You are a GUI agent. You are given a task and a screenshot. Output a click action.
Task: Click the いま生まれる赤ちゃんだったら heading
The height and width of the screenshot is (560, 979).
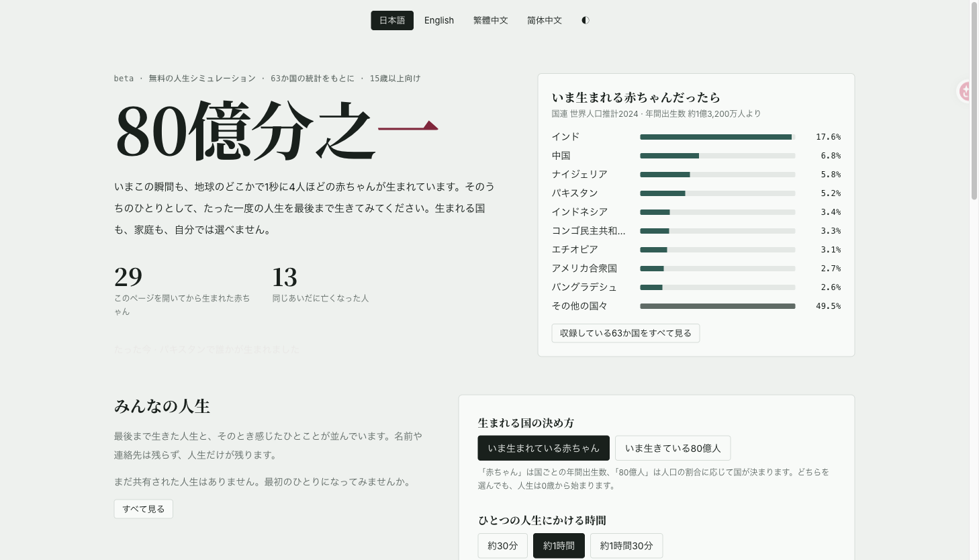click(x=636, y=97)
